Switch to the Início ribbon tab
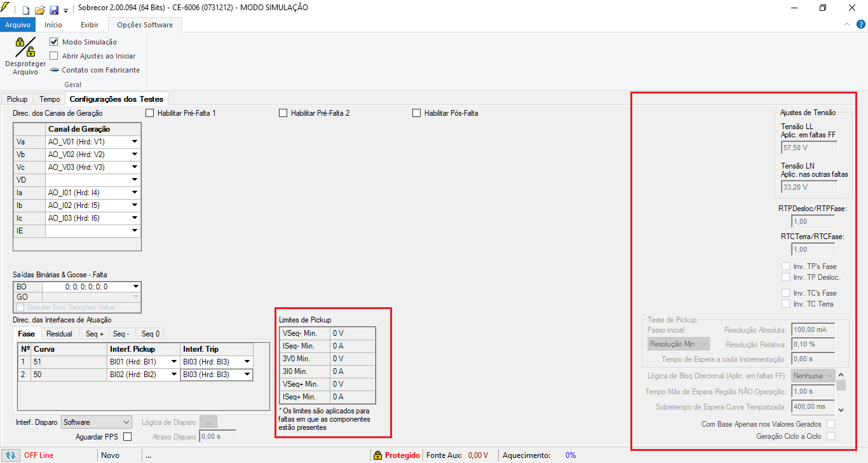Image resolution: width=868 pixels, height=463 pixels. (x=53, y=25)
